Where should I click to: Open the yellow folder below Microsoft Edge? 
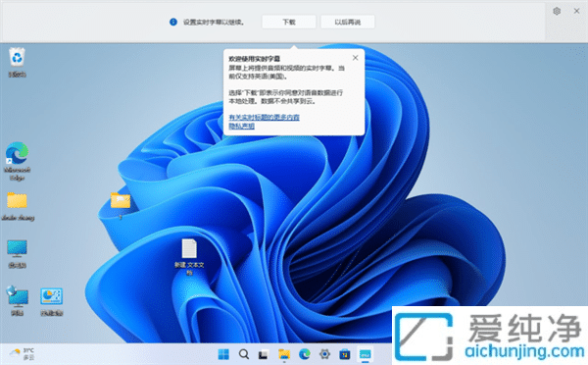tap(18, 206)
